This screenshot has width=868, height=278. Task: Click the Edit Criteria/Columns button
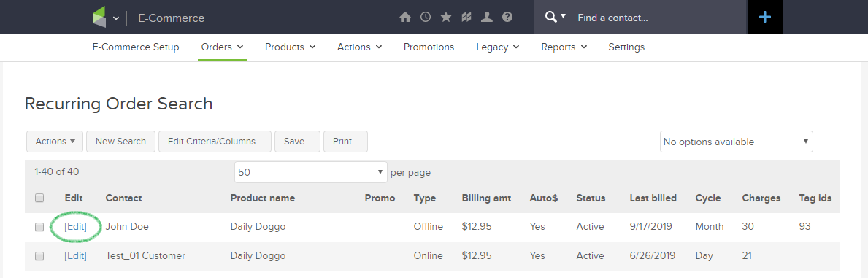(215, 142)
